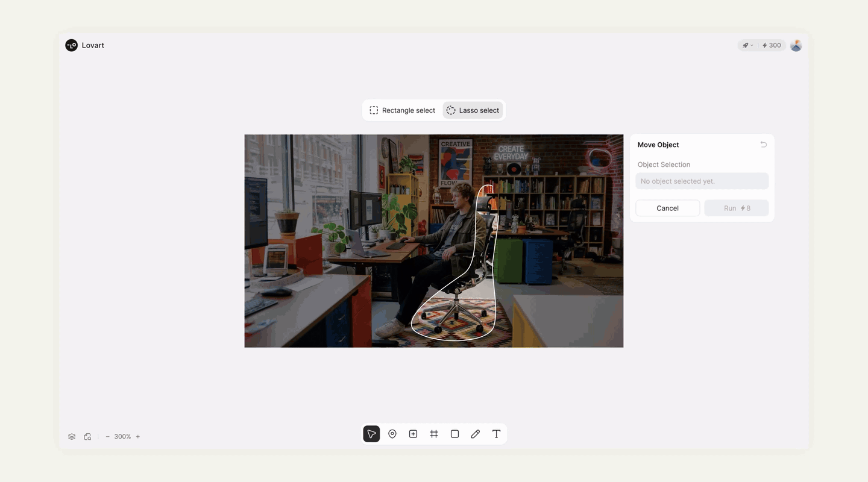Choose the frame grid tool
The width and height of the screenshot is (868, 482).
pos(434,434)
